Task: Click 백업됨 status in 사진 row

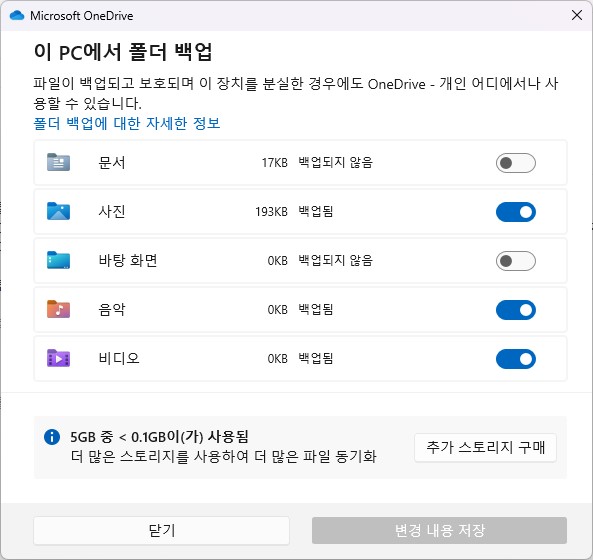Action: 316,211
